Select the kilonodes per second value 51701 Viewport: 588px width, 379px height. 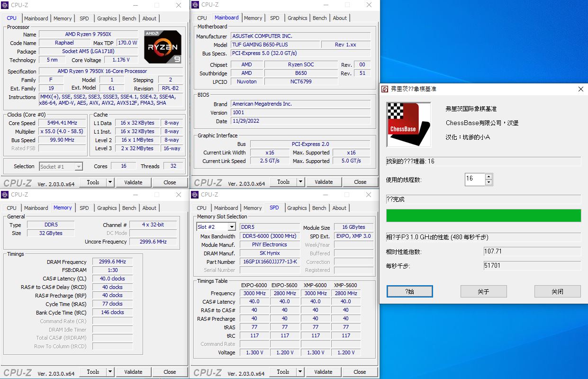point(532,266)
